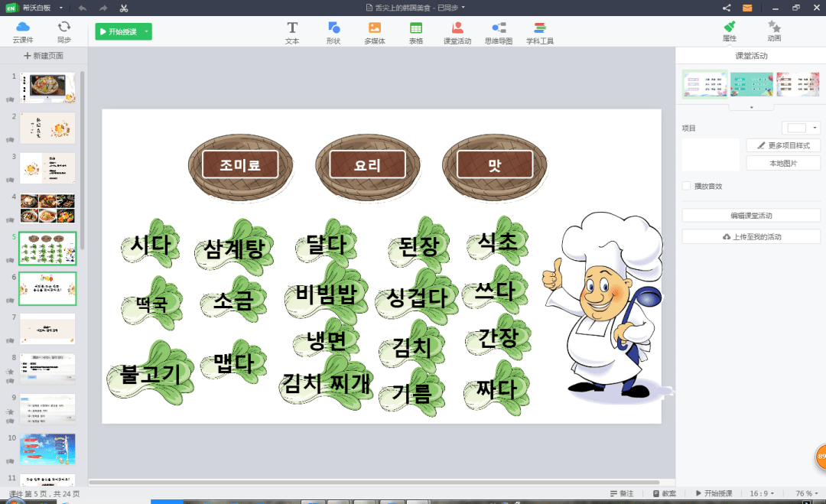The width and height of the screenshot is (826, 504).
Task: Click the 编辑课堂活动 button
Action: (x=751, y=216)
